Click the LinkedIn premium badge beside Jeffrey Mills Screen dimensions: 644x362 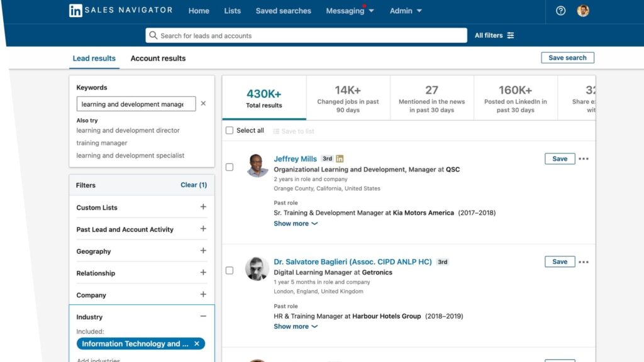coord(340,158)
